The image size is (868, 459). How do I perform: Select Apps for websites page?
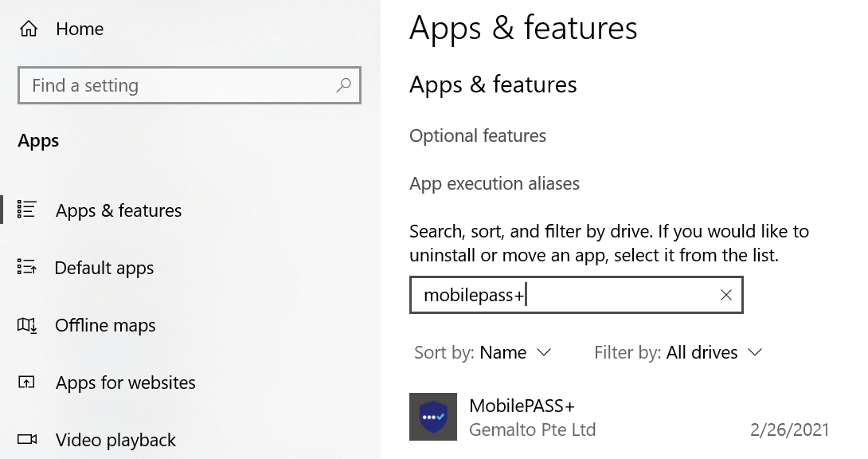click(x=126, y=382)
